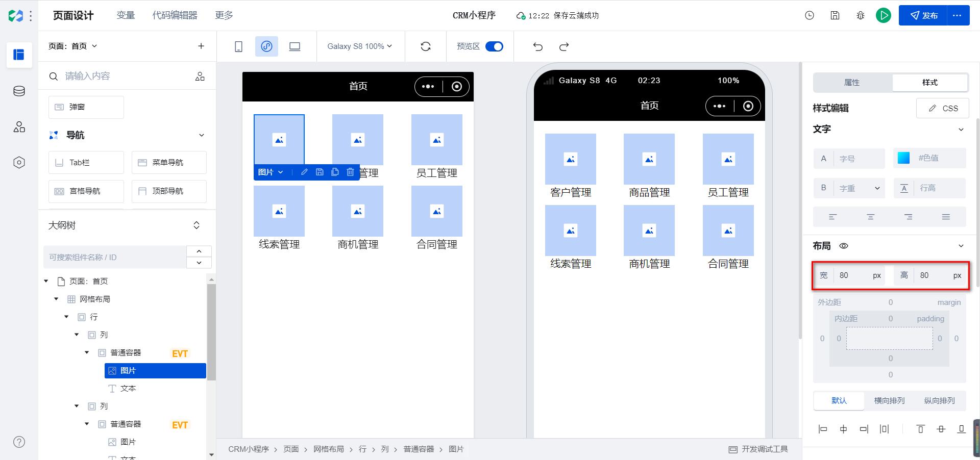Select 横向排列 layout mode
Viewport: 980px width, 460px height.
pos(889,401)
